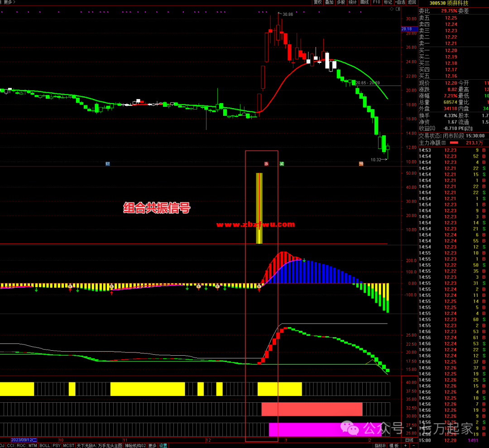Open the F10 company info
The image size is (489, 448).
pyautogui.click(x=376, y=2)
